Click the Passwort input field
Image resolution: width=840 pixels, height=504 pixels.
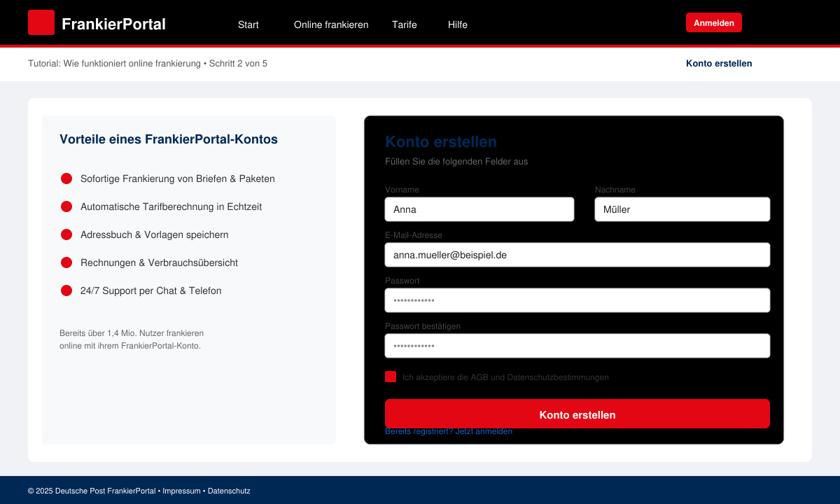coord(577,300)
